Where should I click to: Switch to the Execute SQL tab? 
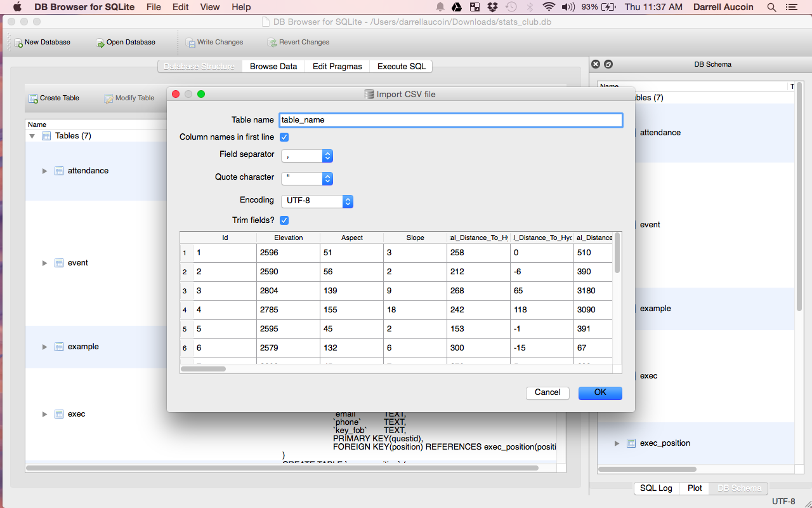402,66
